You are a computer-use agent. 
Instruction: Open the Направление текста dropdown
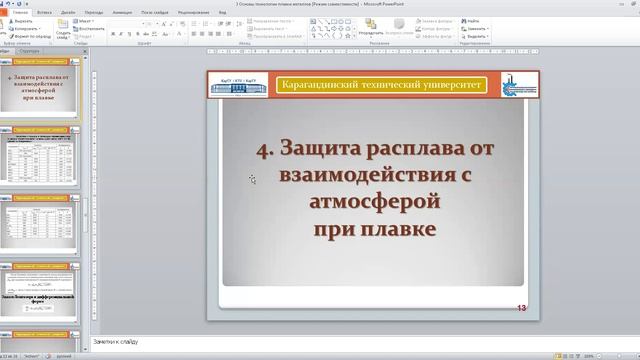(271, 21)
